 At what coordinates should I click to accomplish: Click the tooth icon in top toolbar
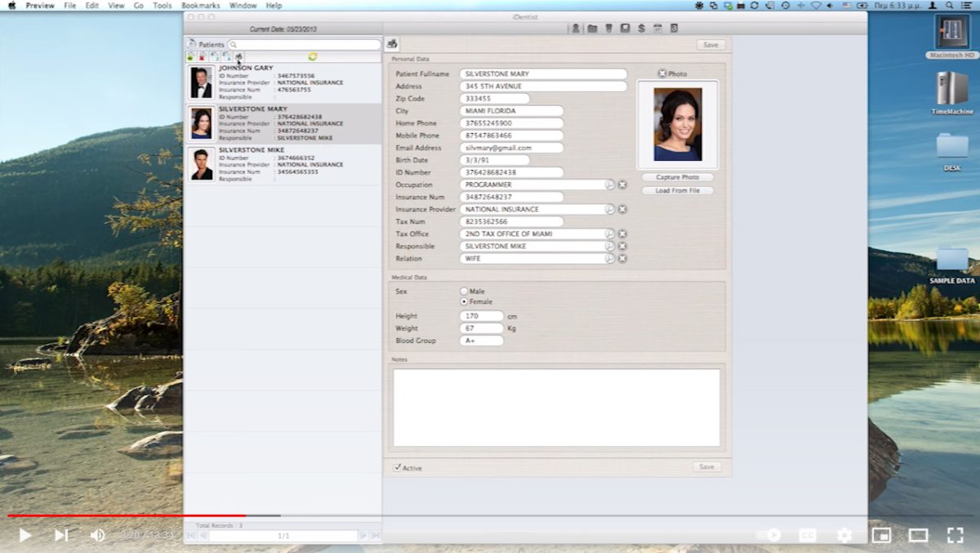pyautogui.click(x=608, y=29)
